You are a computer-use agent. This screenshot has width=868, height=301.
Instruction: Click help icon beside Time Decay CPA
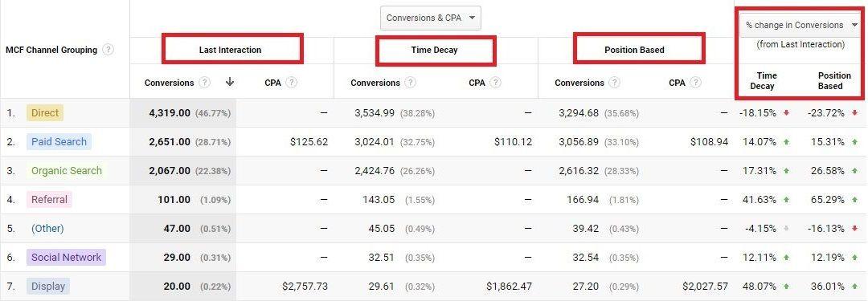[x=495, y=83]
